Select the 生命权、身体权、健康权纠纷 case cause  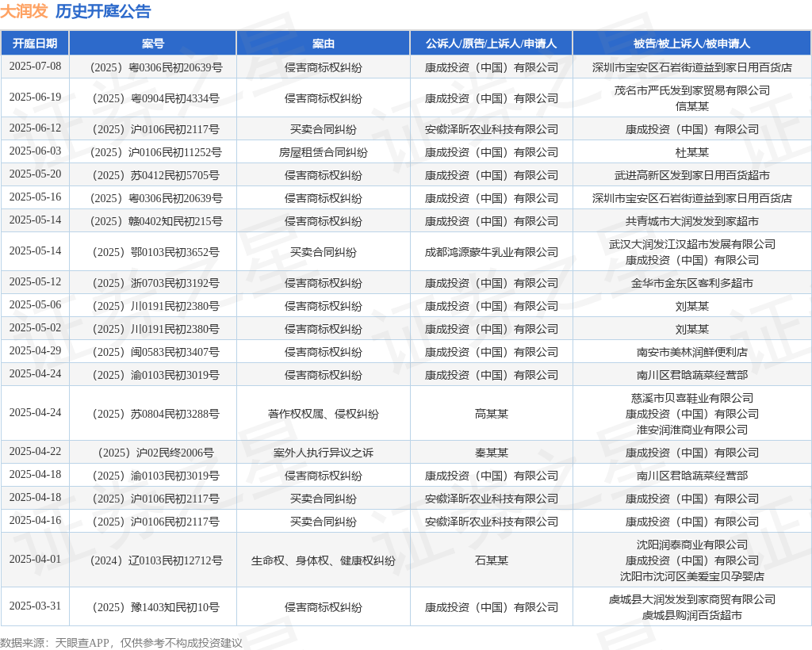coord(324,560)
